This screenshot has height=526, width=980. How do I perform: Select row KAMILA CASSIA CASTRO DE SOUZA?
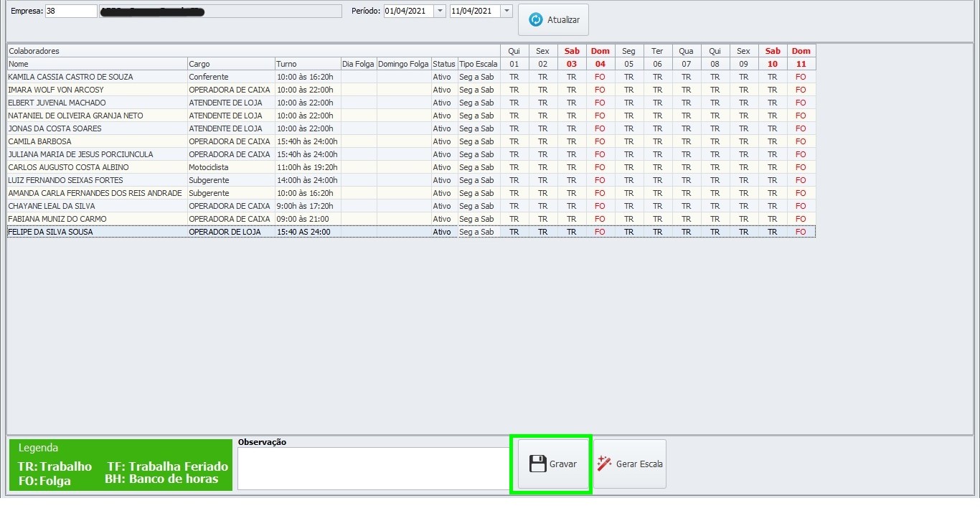tap(70, 77)
